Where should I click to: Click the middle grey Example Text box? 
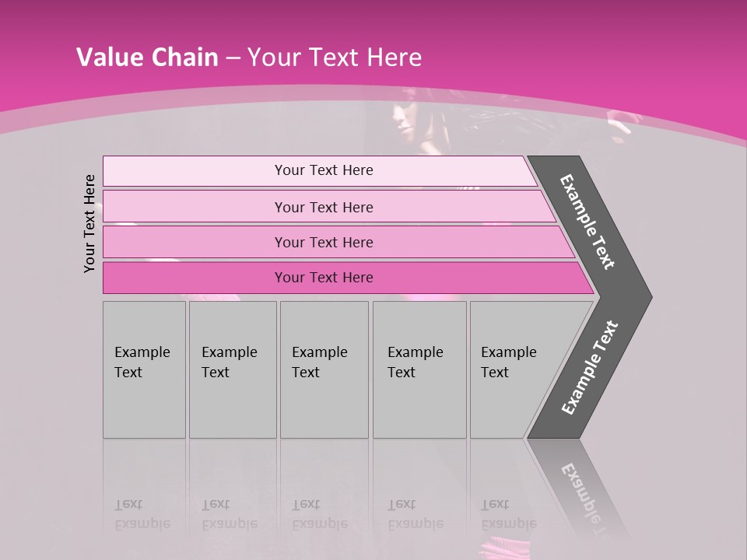pos(324,369)
